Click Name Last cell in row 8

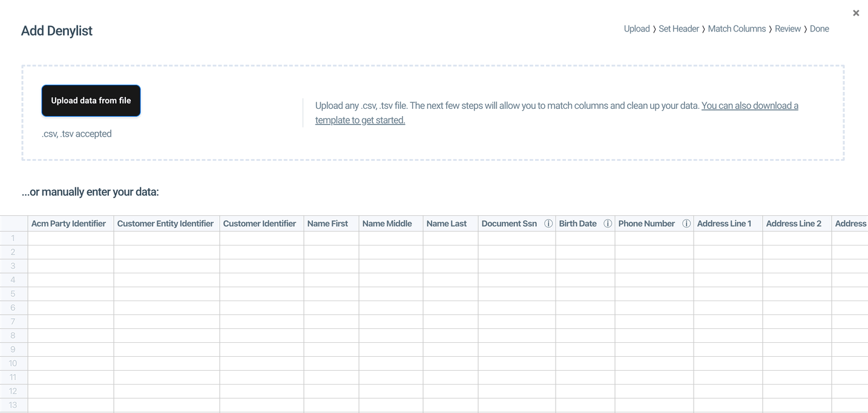pos(450,336)
